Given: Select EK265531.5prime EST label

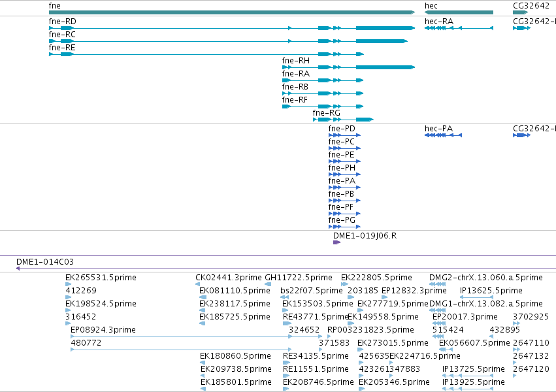Looking at the screenshot, I should pos(101,278).
